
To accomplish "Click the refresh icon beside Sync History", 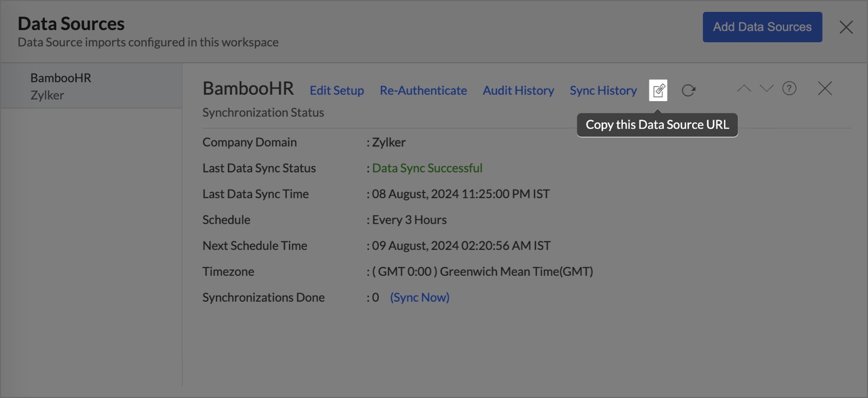I will click(688, 90).
